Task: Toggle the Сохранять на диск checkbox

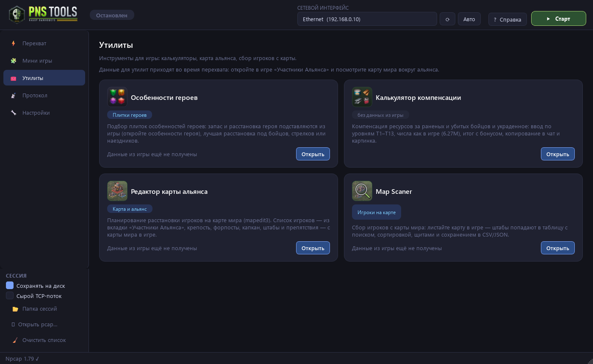Action: point(10,285)
